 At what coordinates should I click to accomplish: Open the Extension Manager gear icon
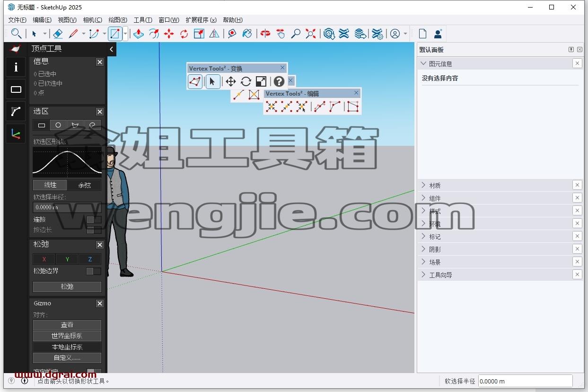(x=377, y=34)
